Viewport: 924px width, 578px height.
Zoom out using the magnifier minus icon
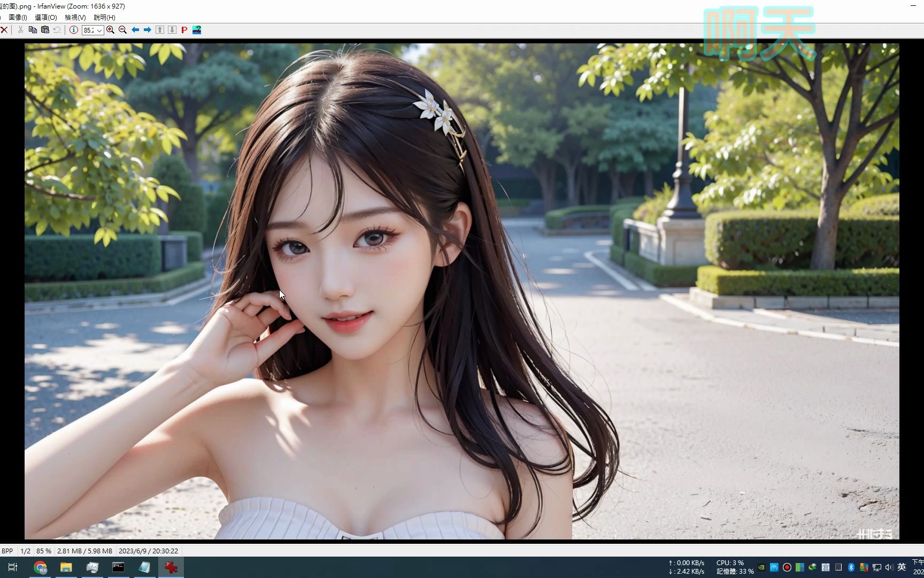click(122, 30)
